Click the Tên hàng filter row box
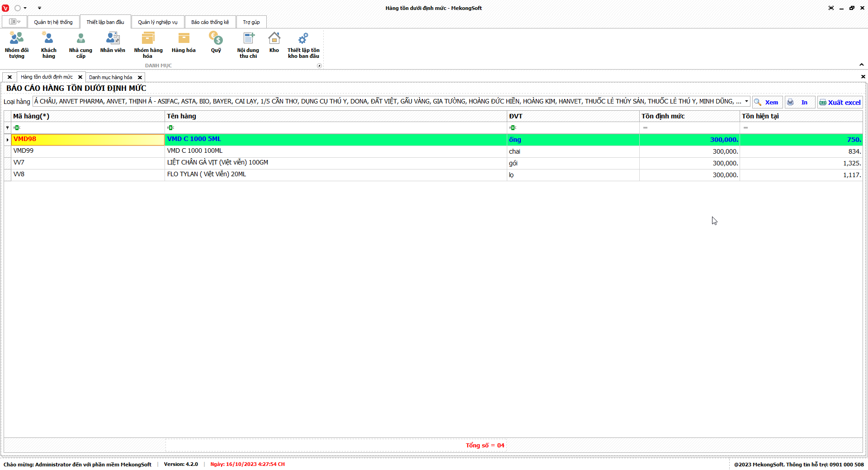The width and height of the screenshot is (868, 470). click(336, 128)
